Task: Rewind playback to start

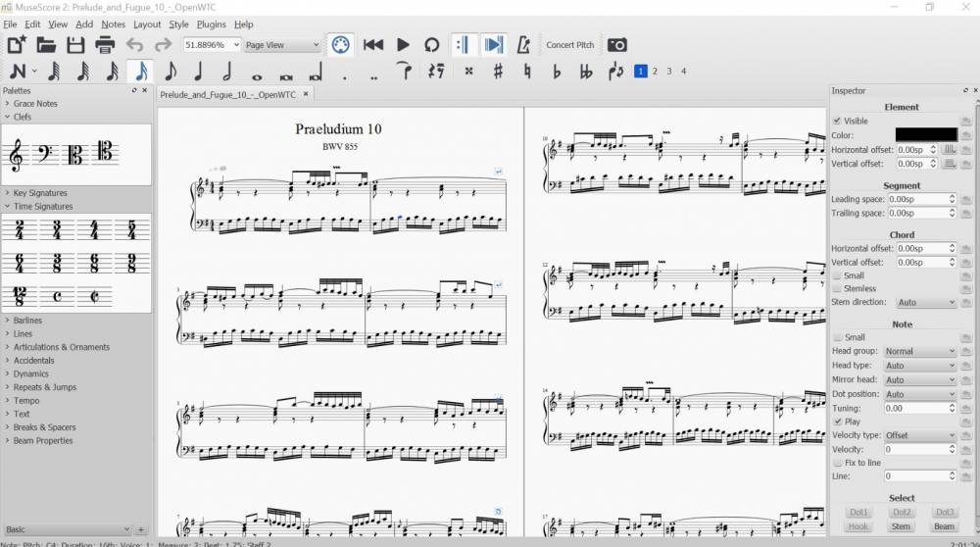Action: click(373, 45)
